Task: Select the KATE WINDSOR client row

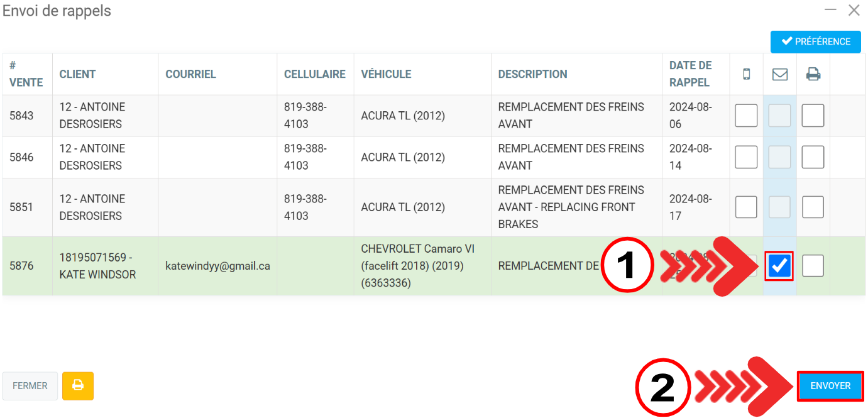Action: (97, 266)
